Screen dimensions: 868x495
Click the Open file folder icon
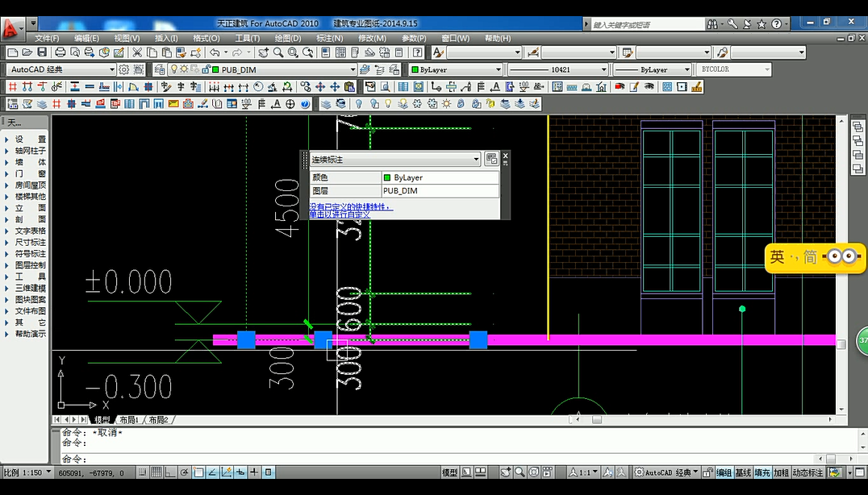(27, 52)
